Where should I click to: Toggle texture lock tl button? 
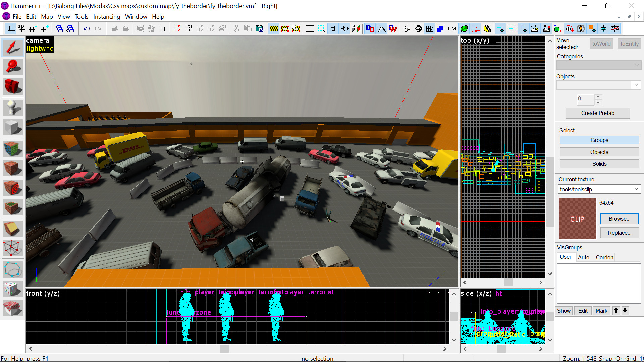point(333,29)
